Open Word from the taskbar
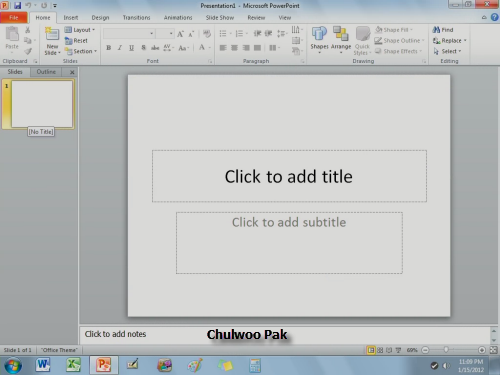The width and height of the screenshot is (500, 375). pyautogui.click(x=43, y=365)
